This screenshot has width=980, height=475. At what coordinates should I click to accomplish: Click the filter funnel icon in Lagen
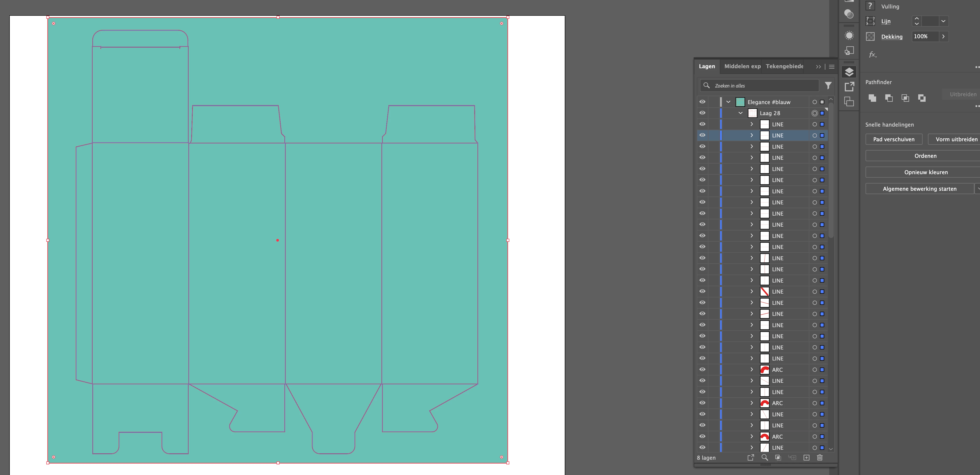pos(828,86)
